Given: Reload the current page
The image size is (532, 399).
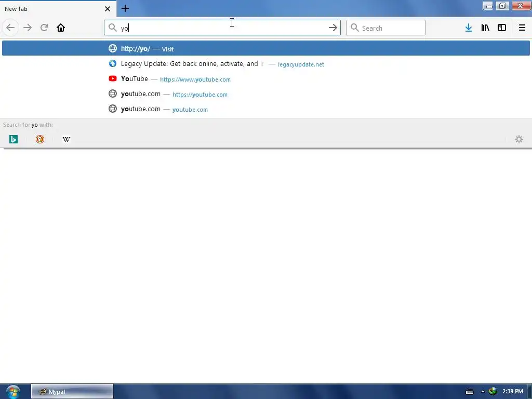Looking at the screenshot, I should (44, 28).
